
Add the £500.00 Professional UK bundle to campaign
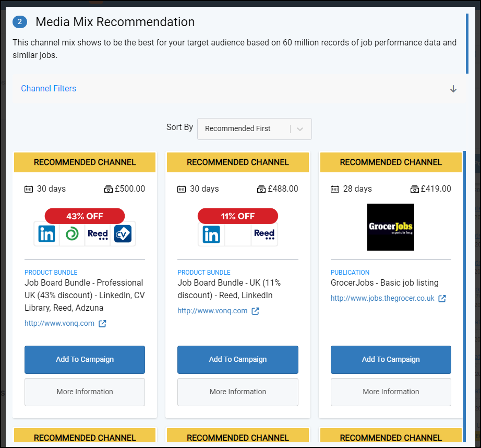point(85,360)
